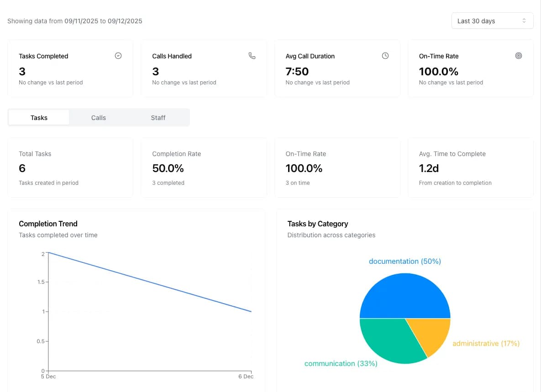Switch to the Calls tab
The height and width of the screenshot is (392, 541).
[98, 117]
